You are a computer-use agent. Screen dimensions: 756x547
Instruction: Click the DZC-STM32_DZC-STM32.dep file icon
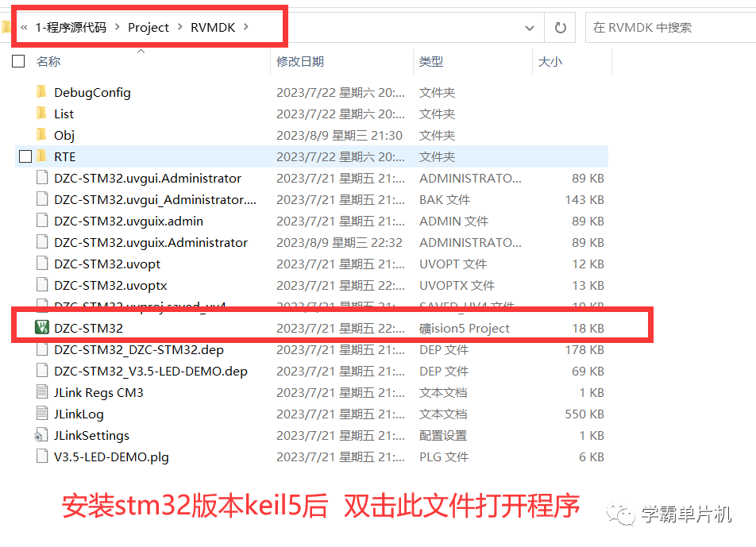pyautogui.click(x=42, y=349)
